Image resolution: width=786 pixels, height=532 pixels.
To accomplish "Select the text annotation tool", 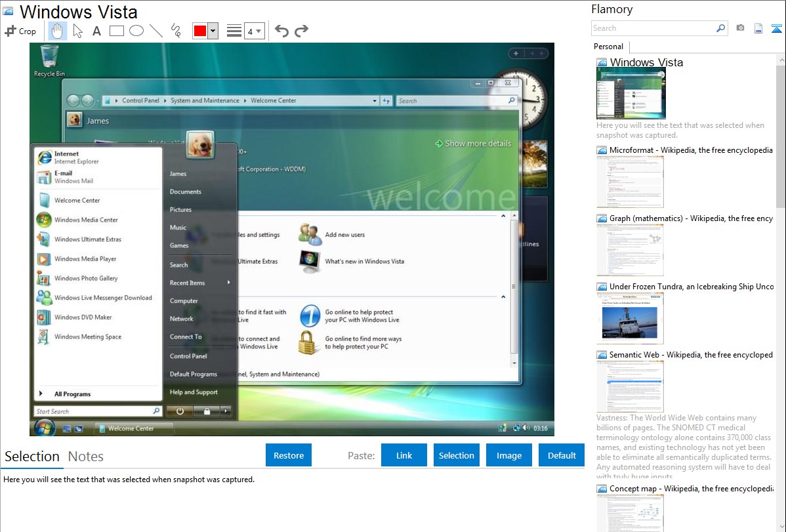I will click(96, 31).
